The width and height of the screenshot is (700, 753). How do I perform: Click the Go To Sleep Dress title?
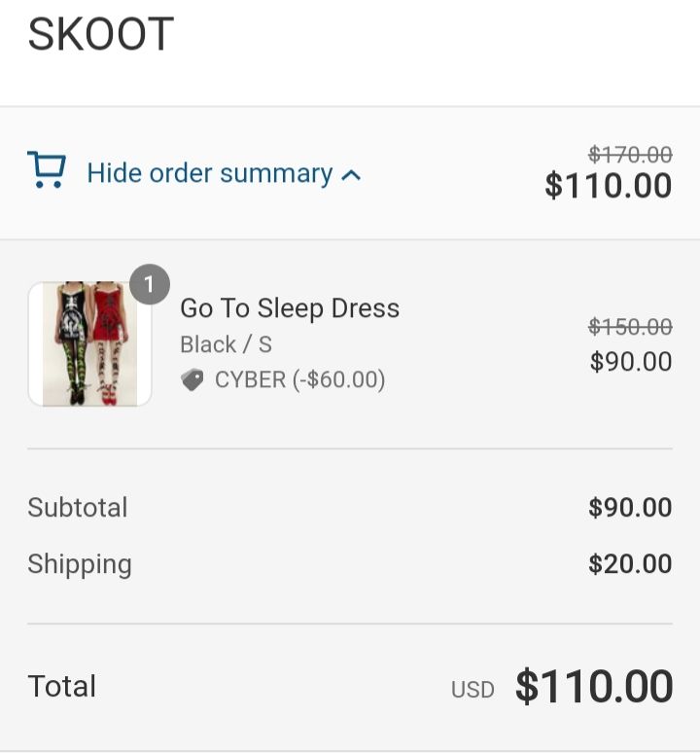(290, 308)
